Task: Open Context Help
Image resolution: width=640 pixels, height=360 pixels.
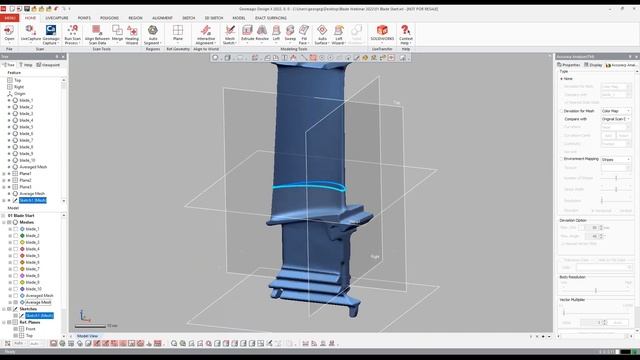Action: (405, 34)
